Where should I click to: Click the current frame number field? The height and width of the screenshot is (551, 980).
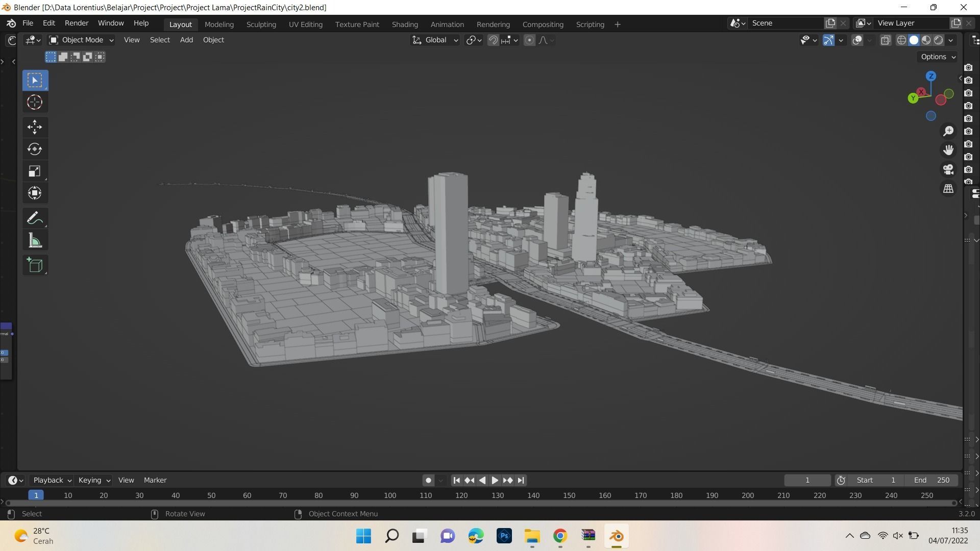coord(807,481)
